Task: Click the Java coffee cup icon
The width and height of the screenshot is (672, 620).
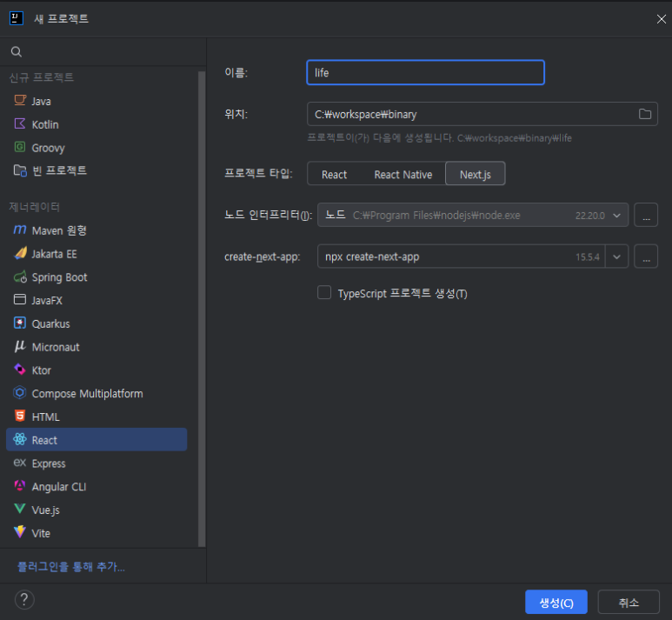Action: pyautogui.click(x=20, y=100)
